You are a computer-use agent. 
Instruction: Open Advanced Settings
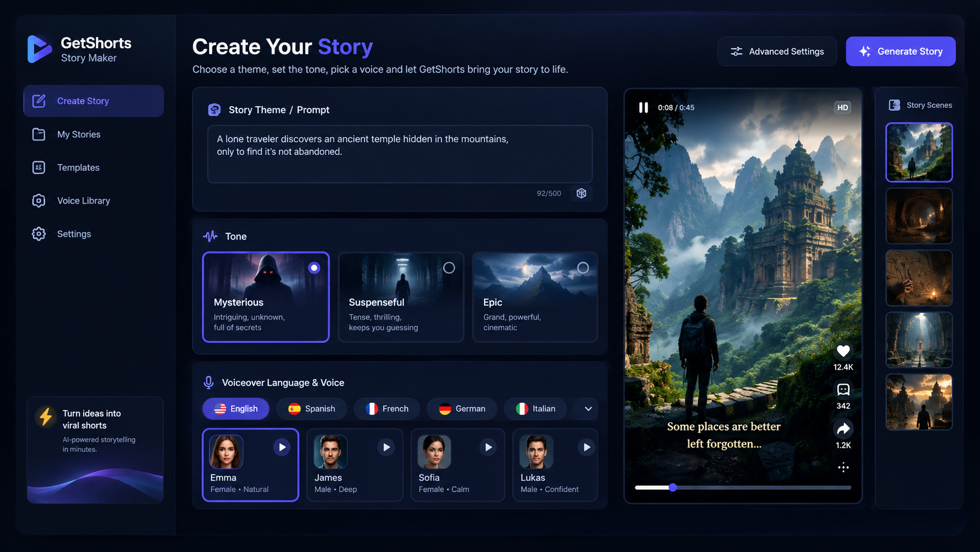coord(777,52)
